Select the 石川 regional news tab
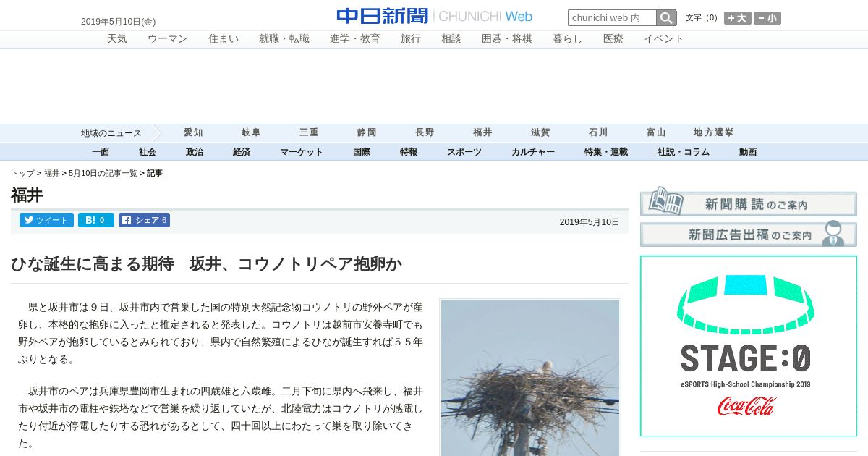 (x=598, y=133)
